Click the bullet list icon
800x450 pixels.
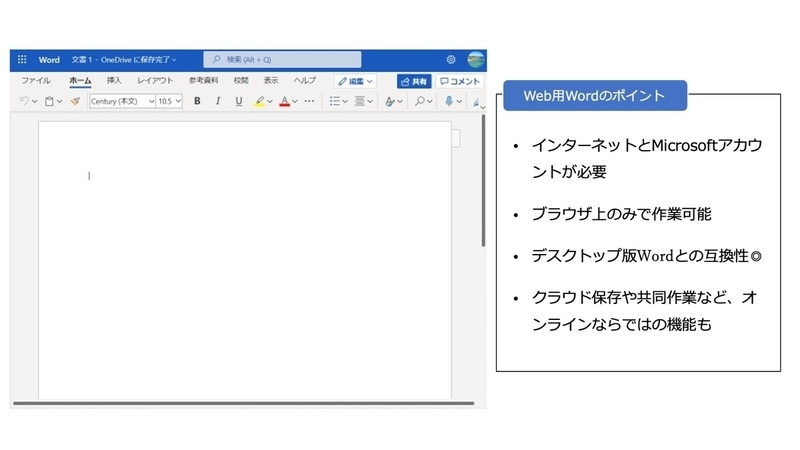334,101
